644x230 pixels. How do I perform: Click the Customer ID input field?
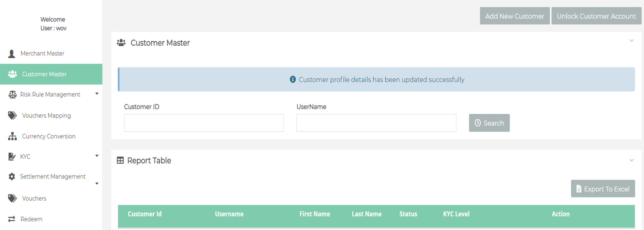[204, 123]
